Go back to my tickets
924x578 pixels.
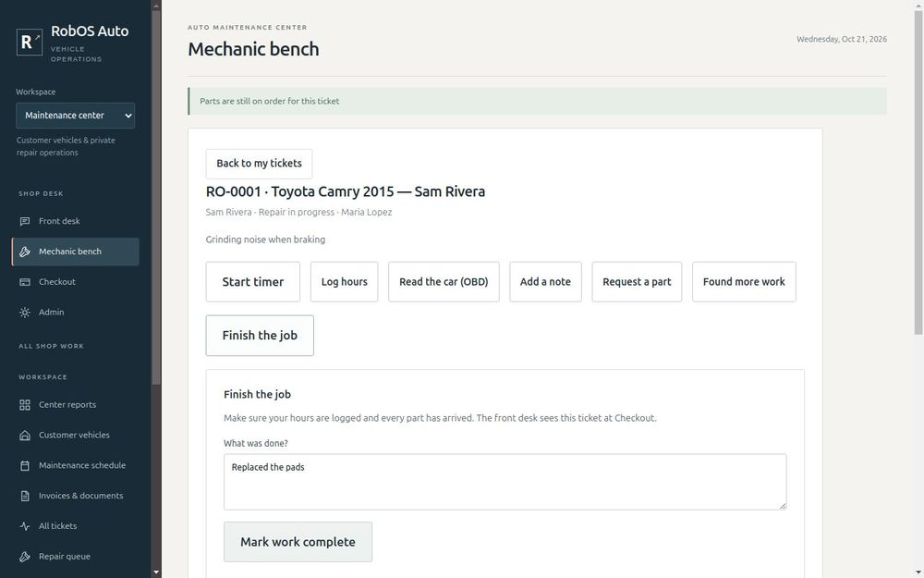click(x=259, y=164)
